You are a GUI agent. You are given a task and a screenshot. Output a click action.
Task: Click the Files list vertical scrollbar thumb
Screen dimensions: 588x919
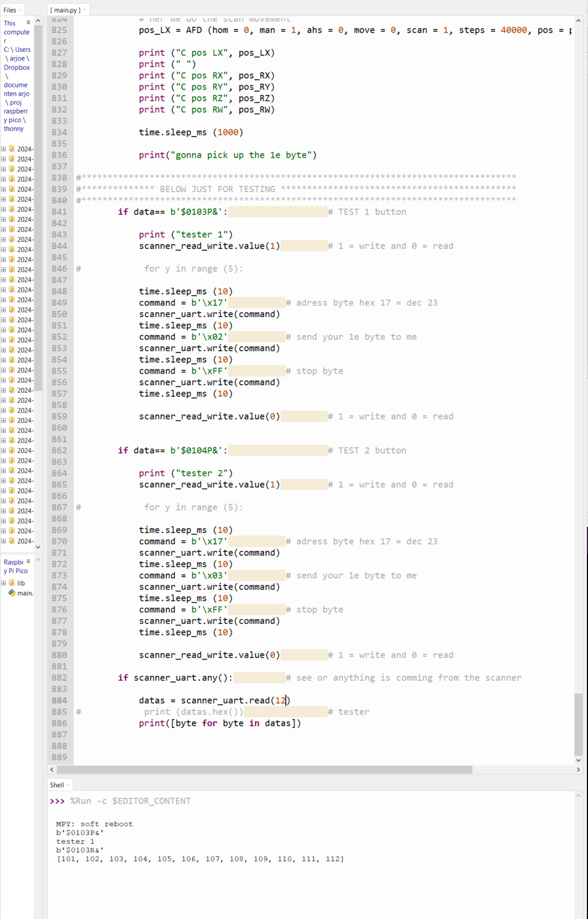(x=38, y=208)
